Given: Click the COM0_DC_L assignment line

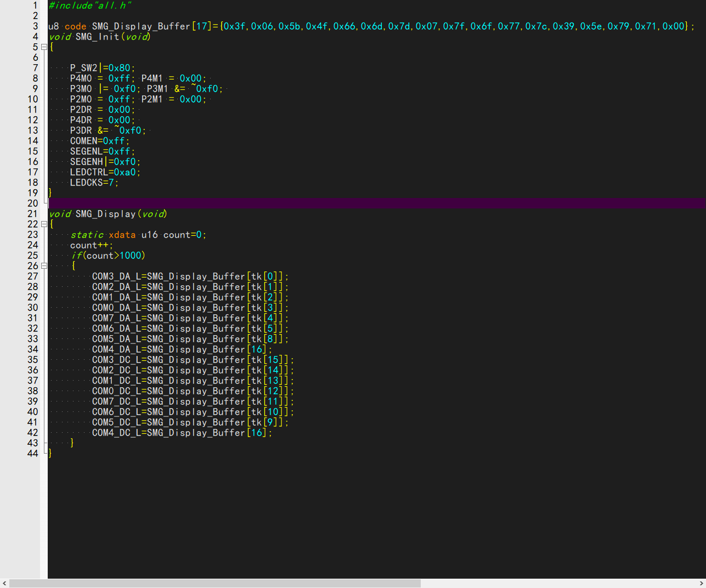Looking at the screenshot, I should [x=193, y=391].
